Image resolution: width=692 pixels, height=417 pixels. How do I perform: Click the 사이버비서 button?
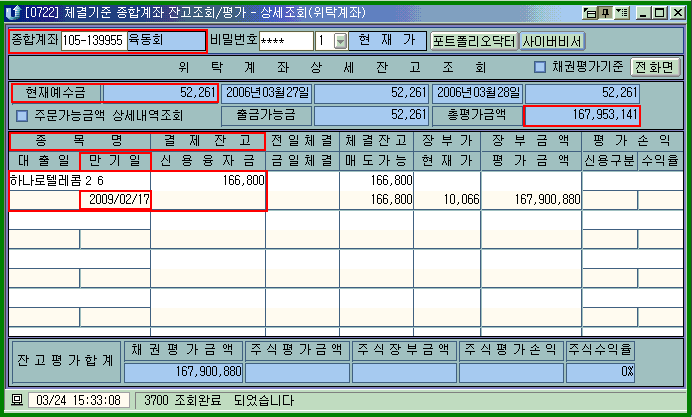[552, 41]
